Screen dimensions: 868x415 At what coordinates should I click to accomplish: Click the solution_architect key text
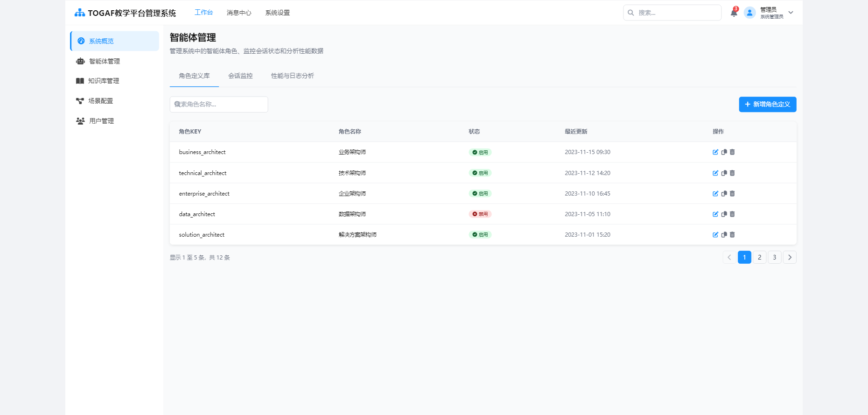point(202,235)
